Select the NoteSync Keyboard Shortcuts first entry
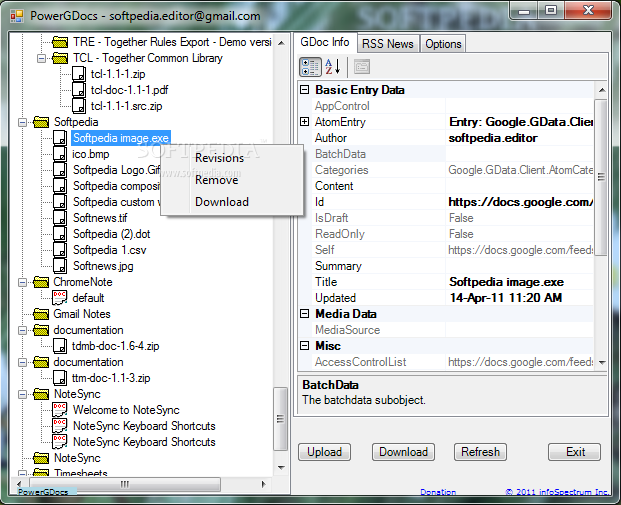The height and width of the screenshot is (505, 621). click(144, 426)
